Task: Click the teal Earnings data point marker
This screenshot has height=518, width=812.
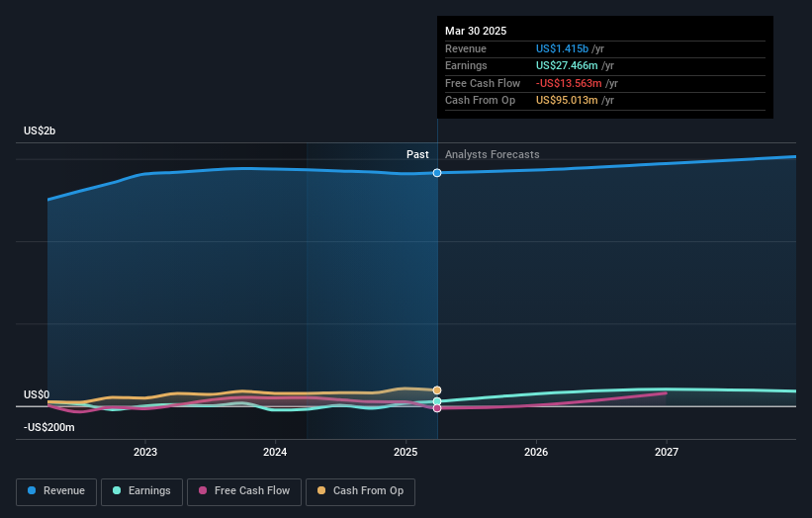Action: point(437,401)
